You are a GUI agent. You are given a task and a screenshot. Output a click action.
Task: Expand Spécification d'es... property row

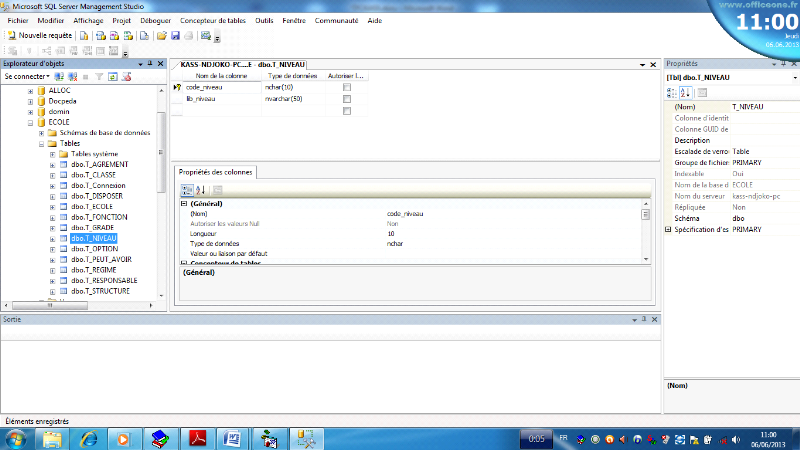coord(668,230)
